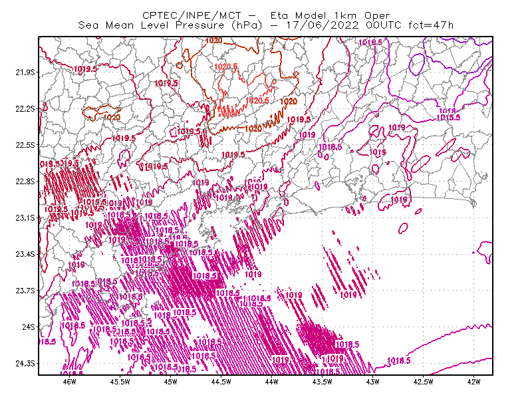This screenshot has height=411, width=532.
Task: Click the 23.7S latitude axis label
Action: (x=25, y=291)
